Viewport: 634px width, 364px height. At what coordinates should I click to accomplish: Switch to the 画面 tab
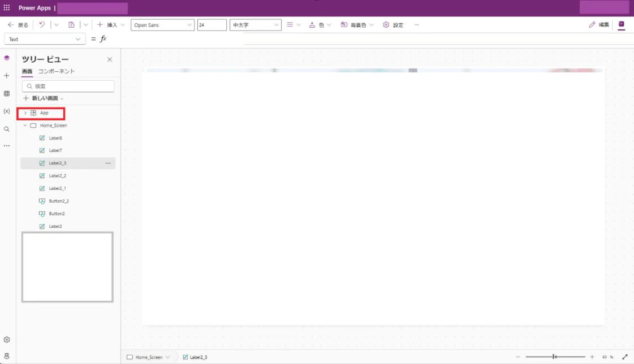coord(27,72)
